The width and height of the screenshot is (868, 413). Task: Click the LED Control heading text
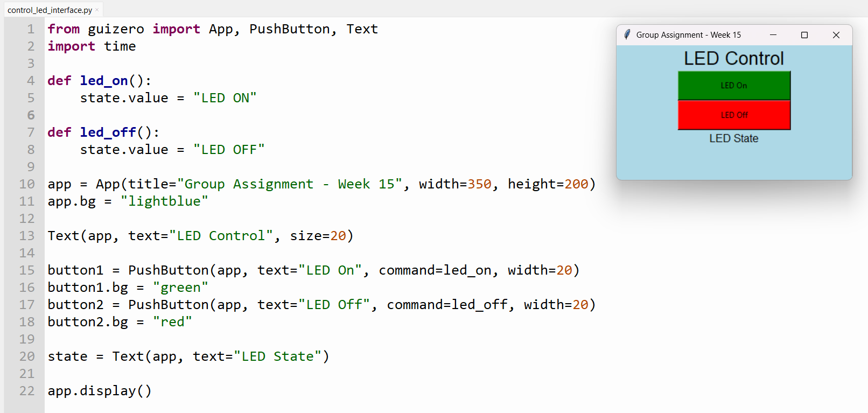(x=734, y=58)
